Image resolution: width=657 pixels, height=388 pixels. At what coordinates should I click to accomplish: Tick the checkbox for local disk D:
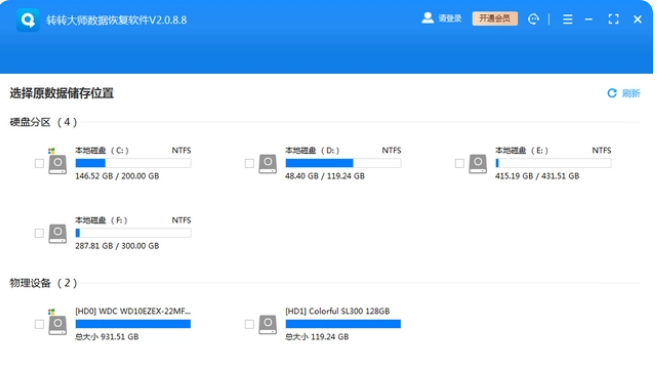[249, 163]
